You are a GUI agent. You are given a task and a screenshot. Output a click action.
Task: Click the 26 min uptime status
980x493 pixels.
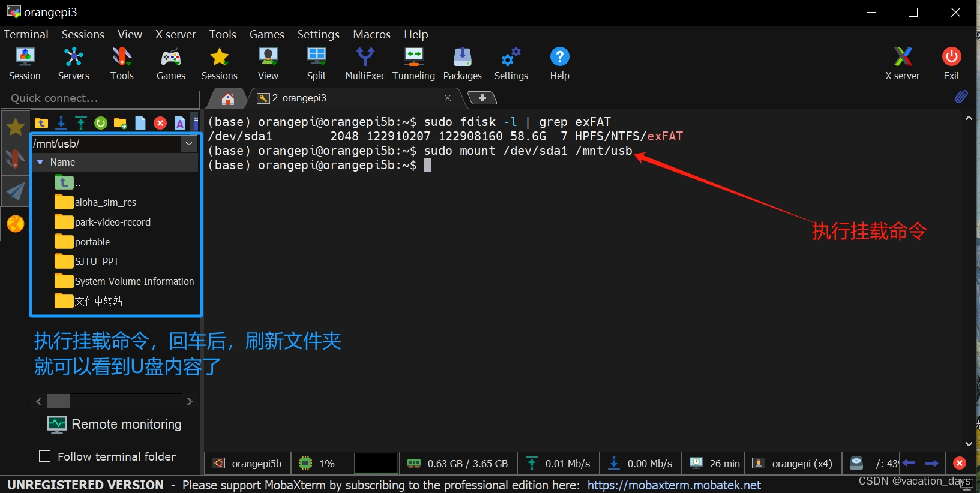tap(714, 464)
